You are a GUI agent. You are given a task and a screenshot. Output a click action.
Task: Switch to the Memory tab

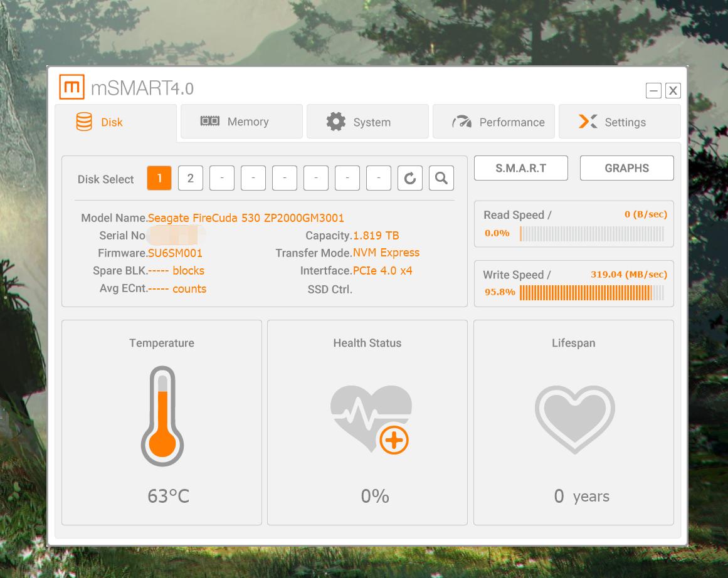point(241,122)
